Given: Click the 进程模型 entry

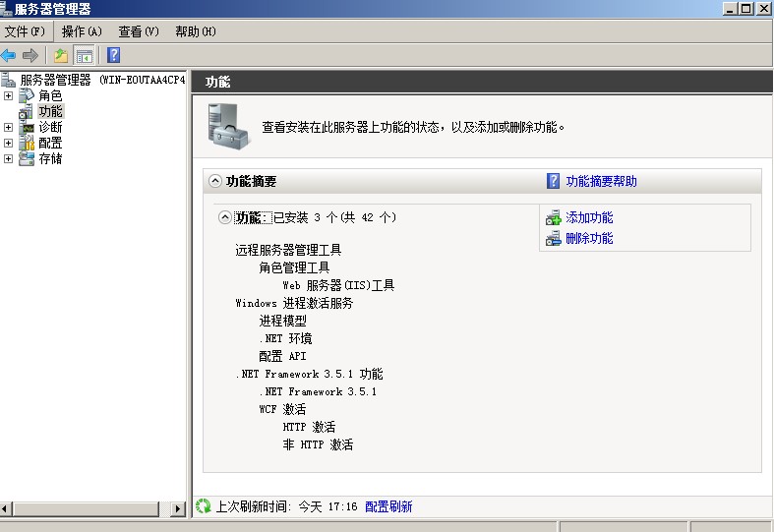Looking at the screenshot, I should pos(283,321).
